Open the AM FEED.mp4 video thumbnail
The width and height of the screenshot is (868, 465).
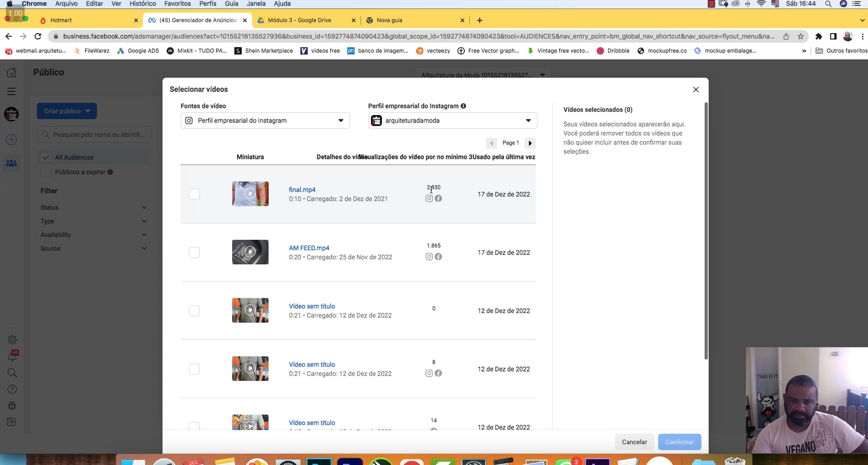click(250, 252)
